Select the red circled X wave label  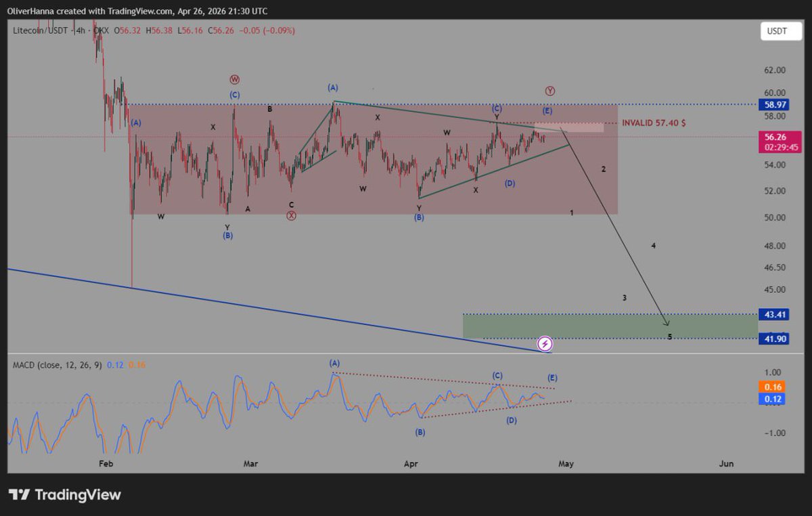click(292, 216)
